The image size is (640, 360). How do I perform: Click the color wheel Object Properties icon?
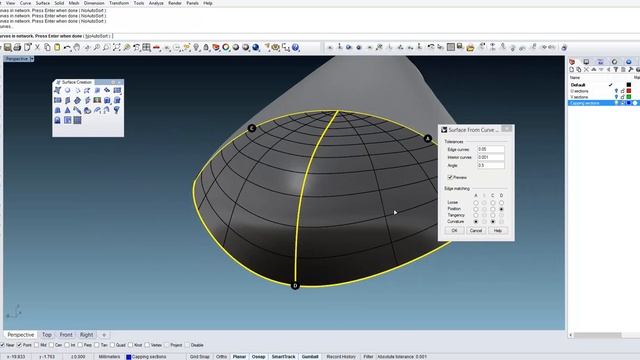[226, 47]
